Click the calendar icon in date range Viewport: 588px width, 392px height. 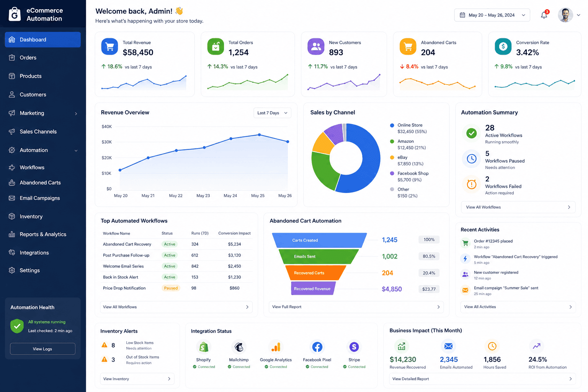point(462,15)
